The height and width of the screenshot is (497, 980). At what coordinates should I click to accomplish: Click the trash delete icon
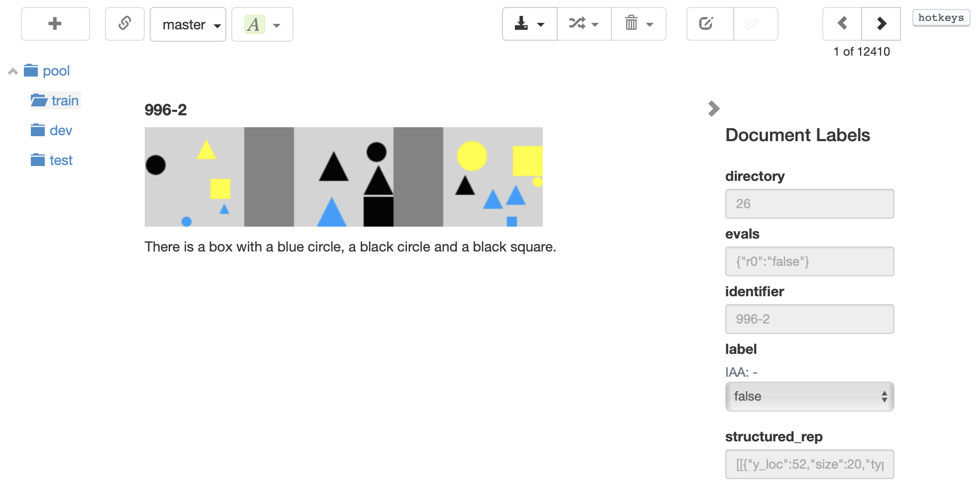(x=639, y=24)
